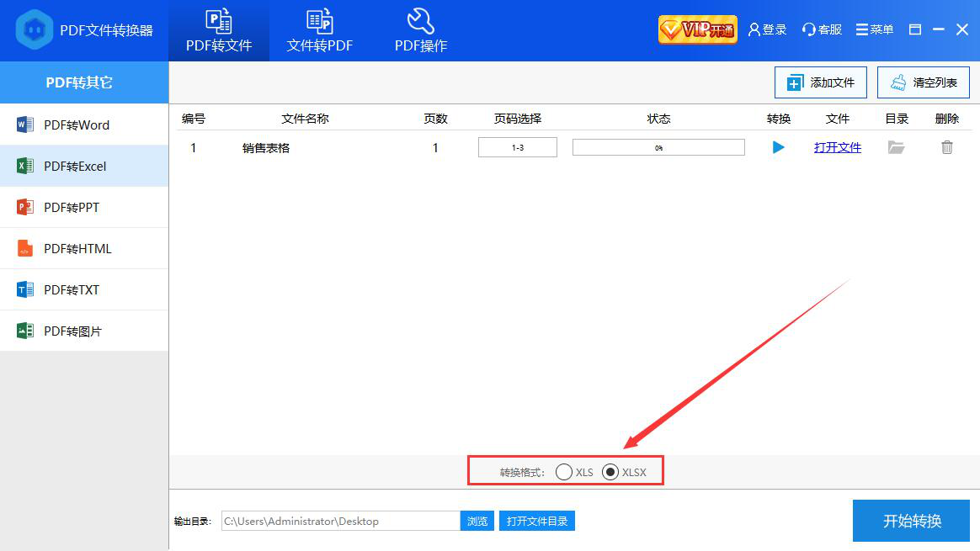Select PDF转HTML in sidebar
This screenshot has width=980, height=551.
pos(84,249)
